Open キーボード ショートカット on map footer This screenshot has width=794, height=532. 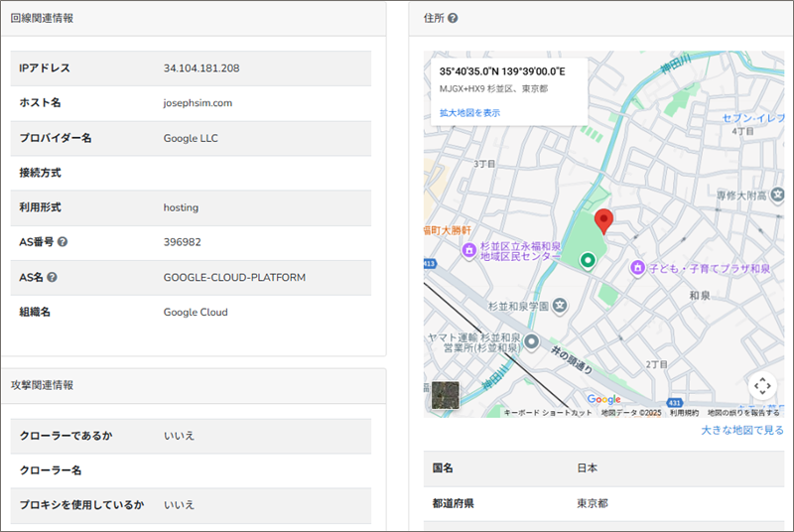[548, 412]
